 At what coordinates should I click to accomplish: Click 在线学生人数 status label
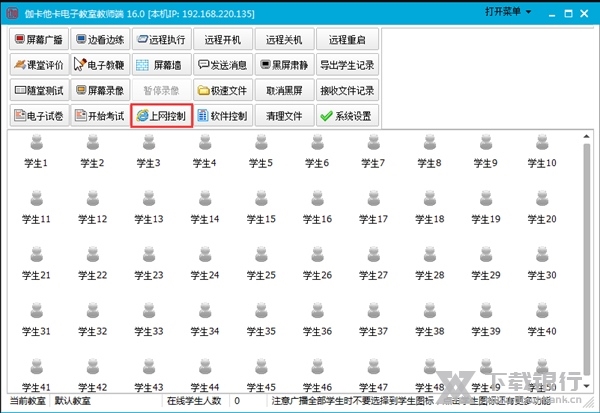[x=194, y=401]
